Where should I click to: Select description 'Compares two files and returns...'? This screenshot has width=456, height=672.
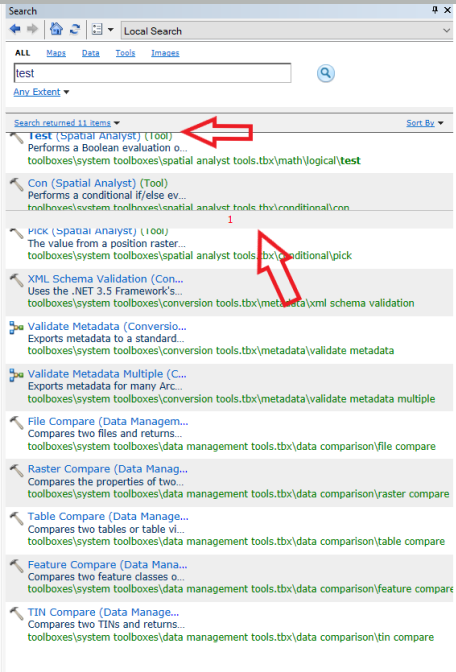coord(105,434)
